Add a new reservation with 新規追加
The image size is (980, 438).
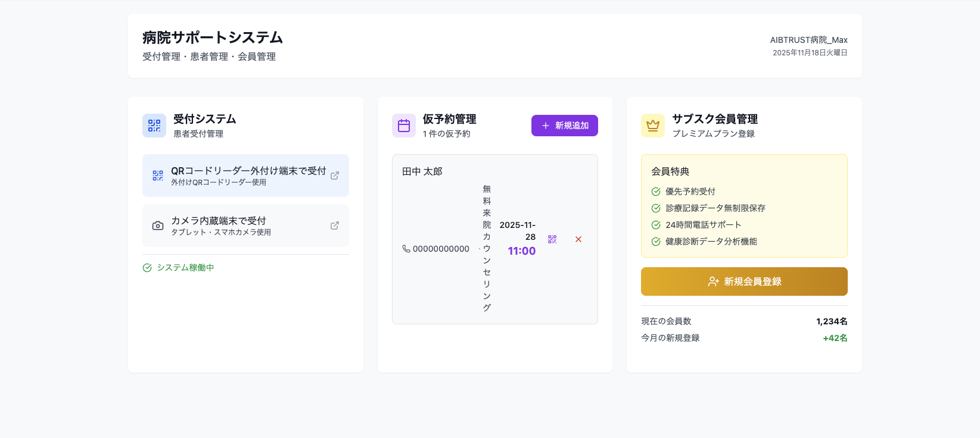tap(565, 126)
